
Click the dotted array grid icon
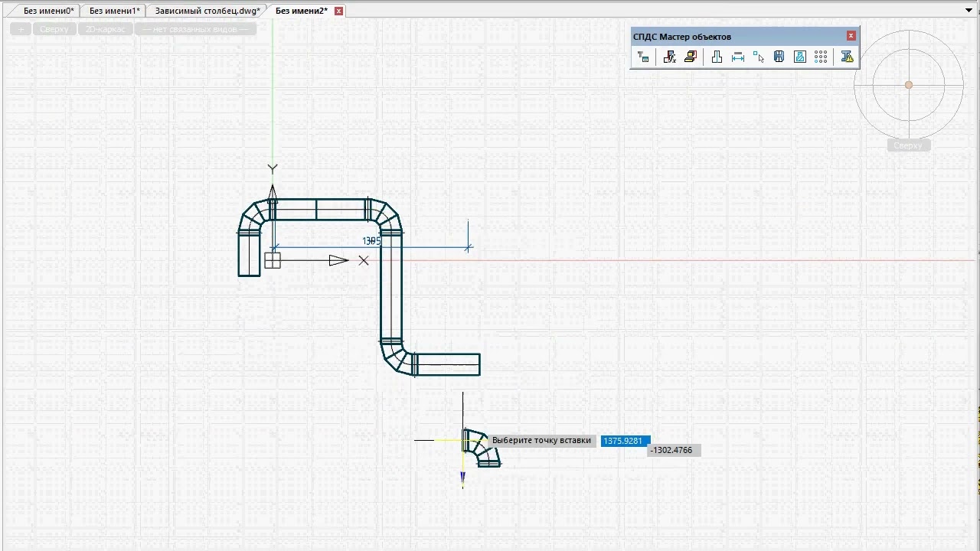821,57
